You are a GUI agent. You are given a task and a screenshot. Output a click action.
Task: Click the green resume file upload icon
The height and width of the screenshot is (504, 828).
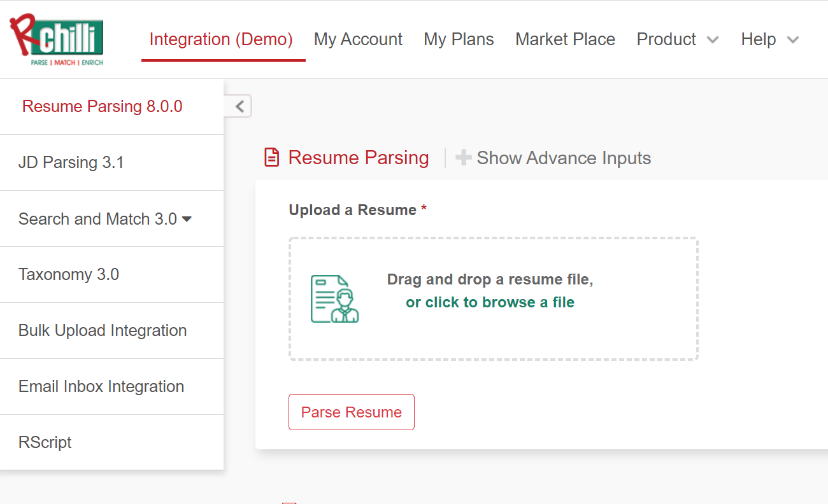click(334, 298)
